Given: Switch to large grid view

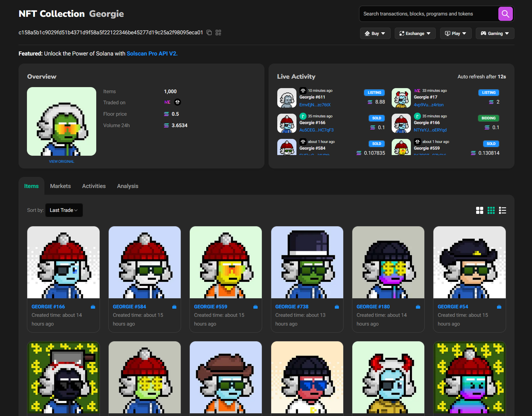Looking at the screenshot, I should (x=480, y=211).
